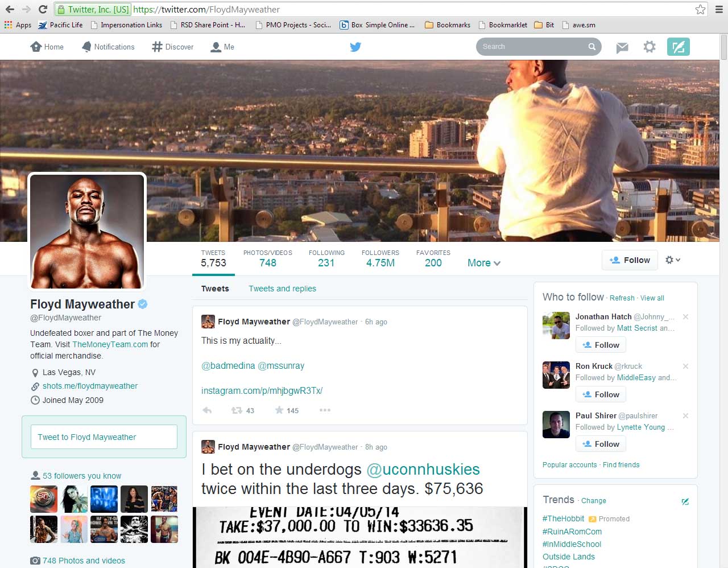Open shots.me/floydmayweather link

[90, 386]
